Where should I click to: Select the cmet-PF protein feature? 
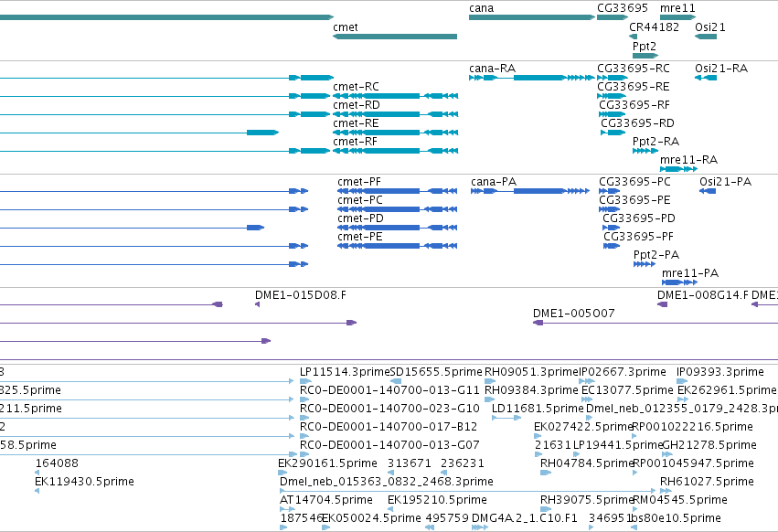click(398, 191)
